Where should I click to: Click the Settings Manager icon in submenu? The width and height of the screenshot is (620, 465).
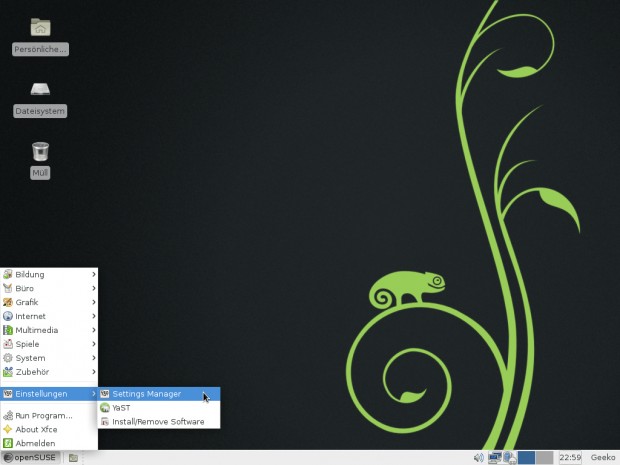pyautogui.click(x=104, y=393)
